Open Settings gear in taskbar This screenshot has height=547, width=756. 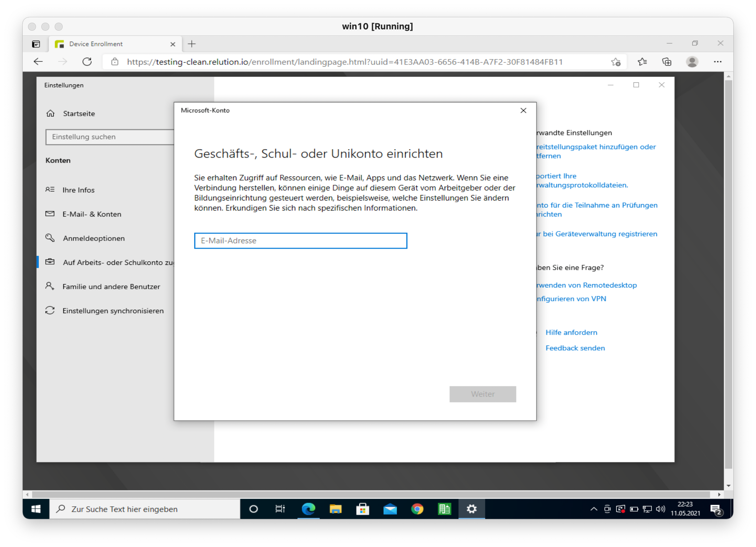(x=472, y=509)
